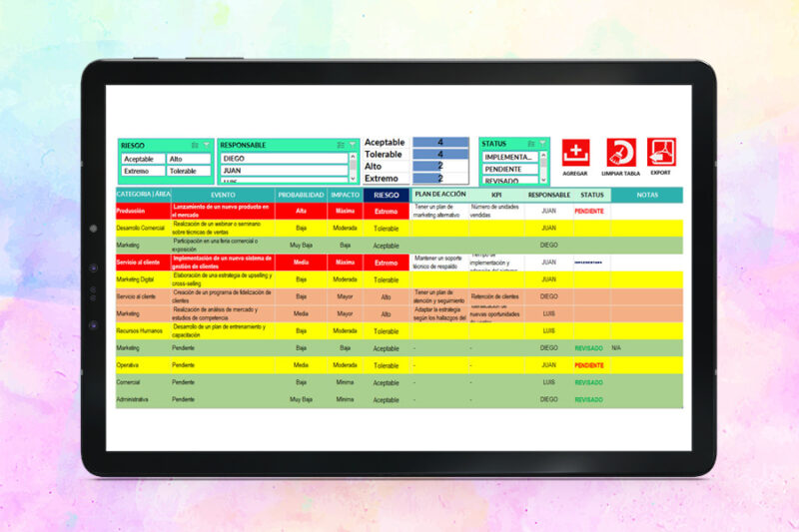Click the NOTAS column header
The height and width of the screenshot is (532, 799).
(x=647, y=195)
